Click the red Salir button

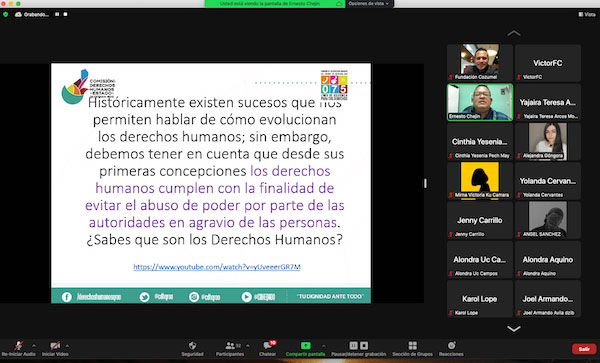click(x=584, y=349)
